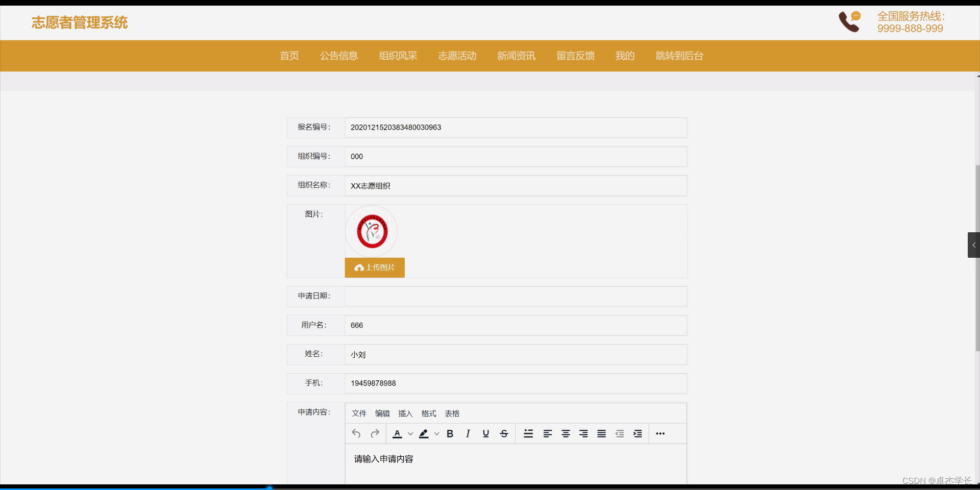The height and width of the screenshot is (490, 980).
Task: Apply underline formatting in the editor
Action: 485,433
